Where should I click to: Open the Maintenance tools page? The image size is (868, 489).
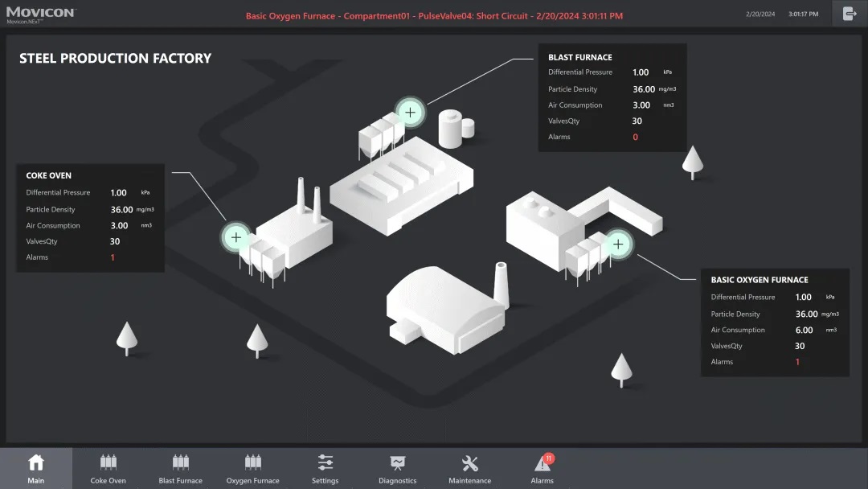click(x=469, y=468)
